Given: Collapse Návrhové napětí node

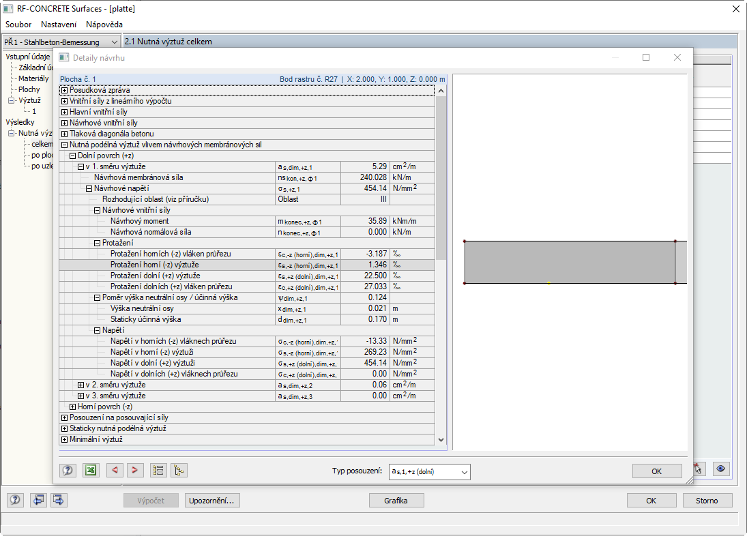Looking at the screenshot, I should (x=89, y=188).
